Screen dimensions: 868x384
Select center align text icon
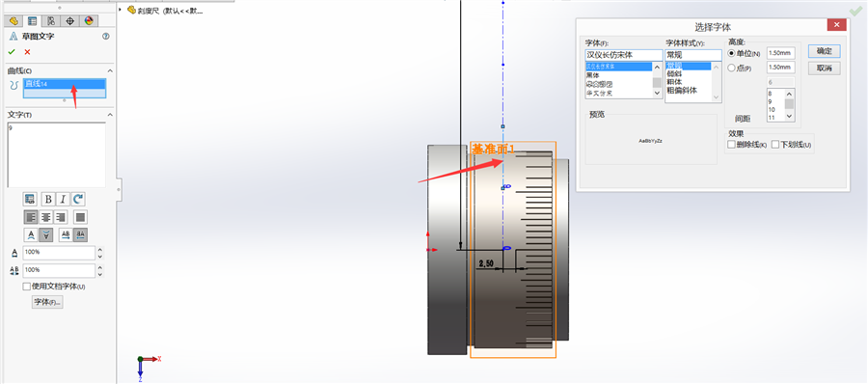[46, 217]
